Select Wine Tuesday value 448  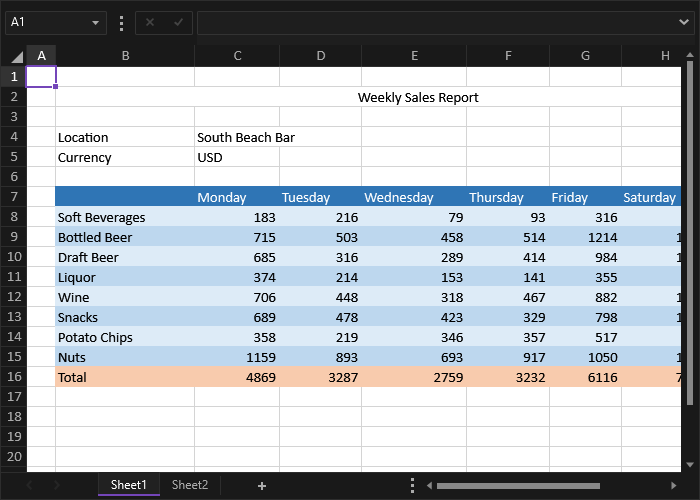tap(321, 297)
